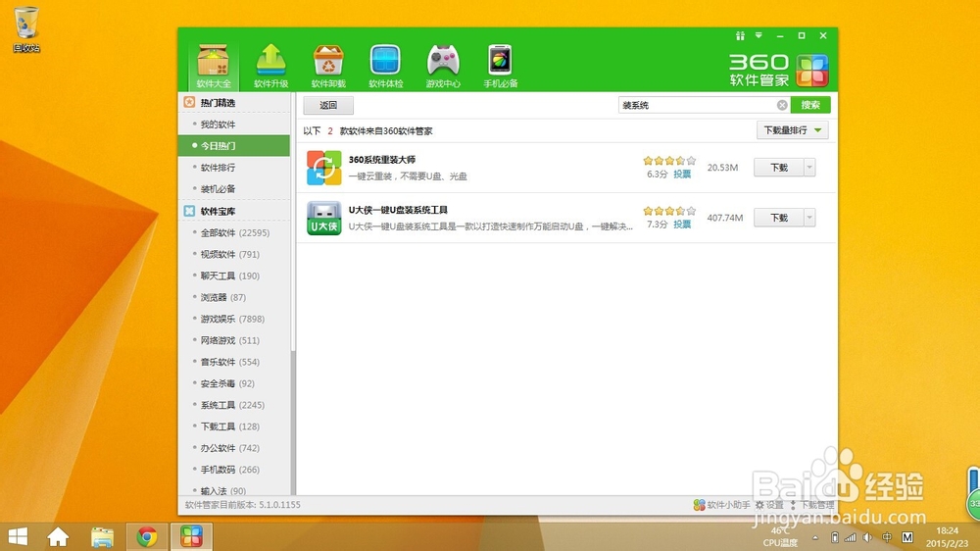Click the star rating of 360系统重装大师

coord(669,161)
